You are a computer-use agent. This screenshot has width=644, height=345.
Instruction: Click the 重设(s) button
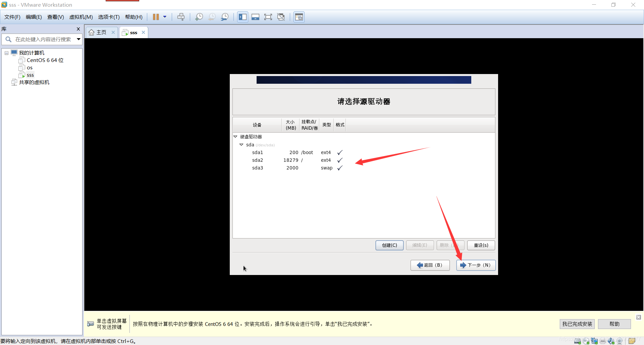[481, 245]
